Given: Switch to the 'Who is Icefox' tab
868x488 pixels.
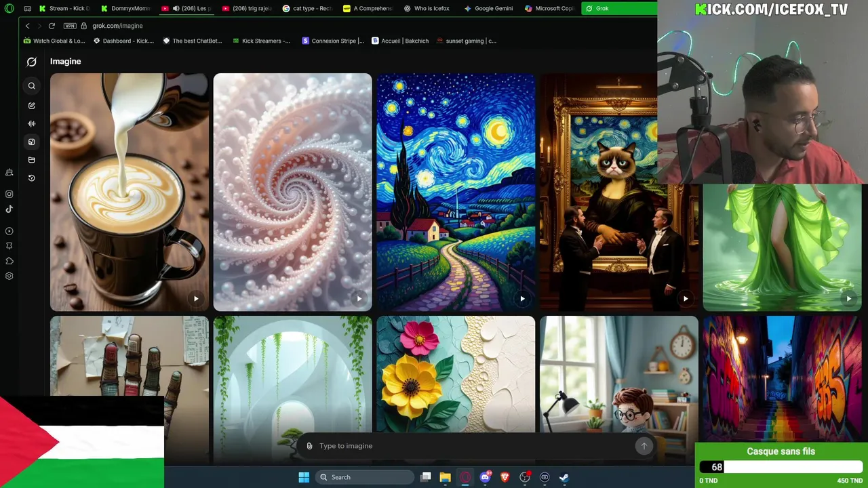Looking at the screenshot, I should click(x=429, y=8).
